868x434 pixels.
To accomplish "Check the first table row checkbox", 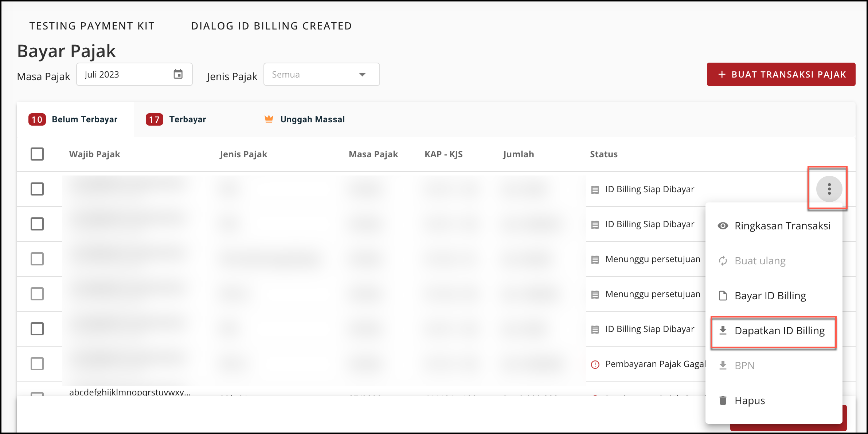I will [x=37, y=189].
